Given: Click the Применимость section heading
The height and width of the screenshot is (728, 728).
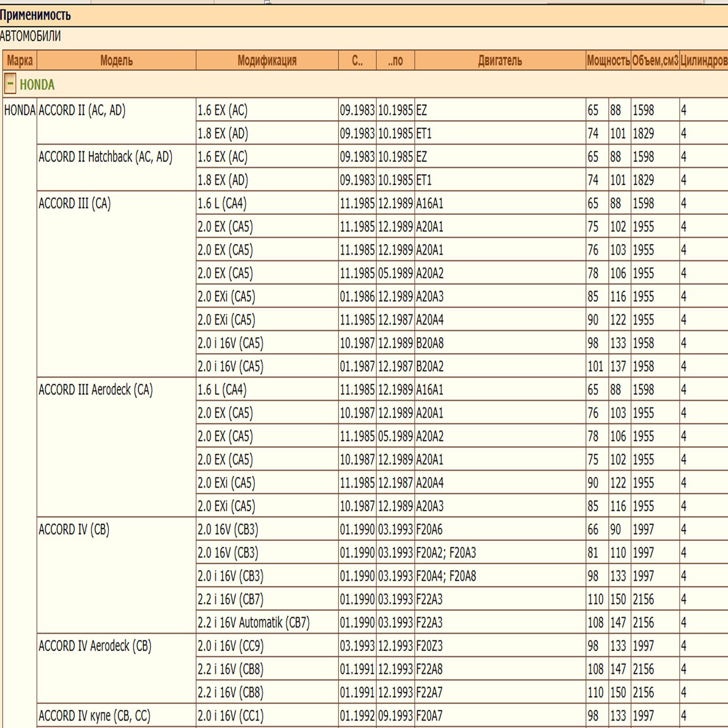Looking at the screenshot, I should (x=35, y=15).
